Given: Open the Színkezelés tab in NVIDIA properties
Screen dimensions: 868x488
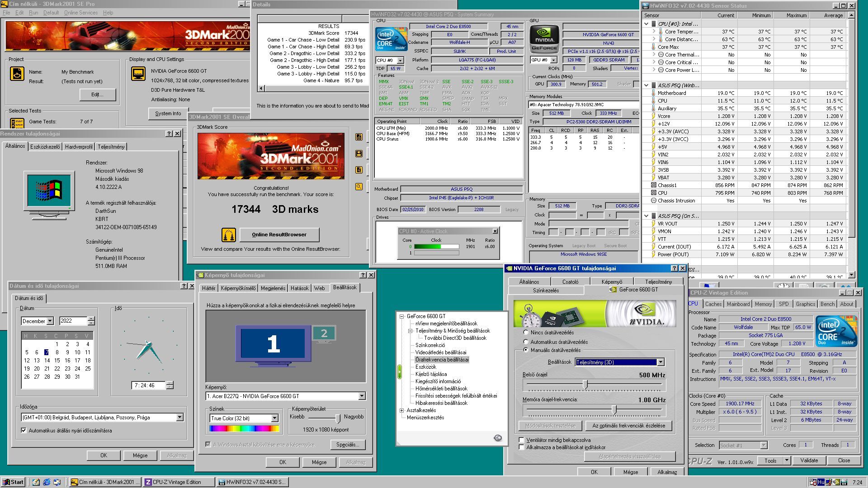Looking at the screenshot, I should (546, 291).
